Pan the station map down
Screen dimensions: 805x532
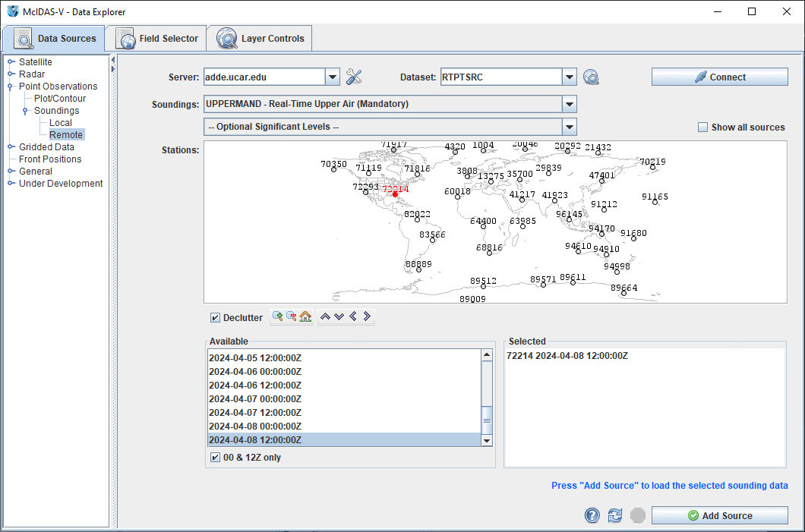point(339,316)
